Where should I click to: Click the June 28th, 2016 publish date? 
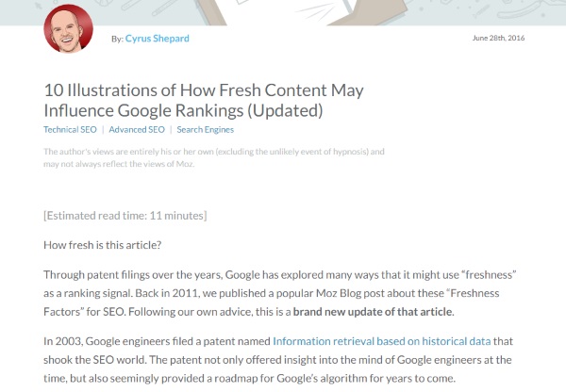click(x=496, y=38)
